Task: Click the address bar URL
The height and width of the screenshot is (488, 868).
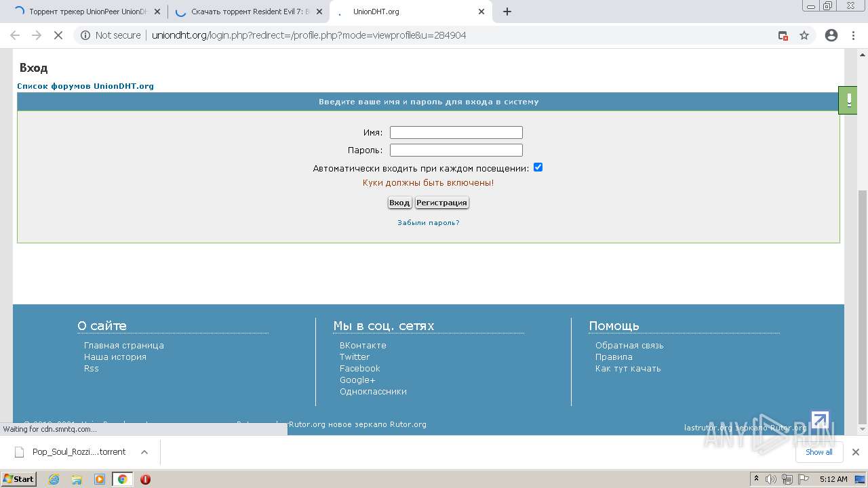Action: pyautogui.click(x=309, y=35)
